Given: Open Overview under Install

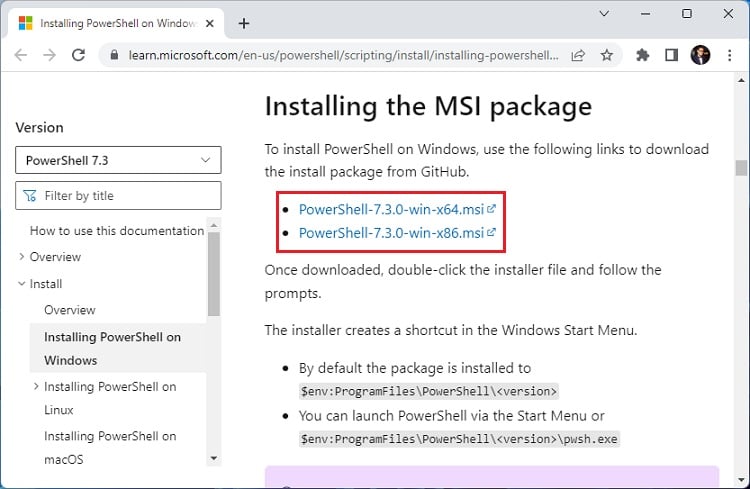Looking at the screenshot, I should pos(70,310).
